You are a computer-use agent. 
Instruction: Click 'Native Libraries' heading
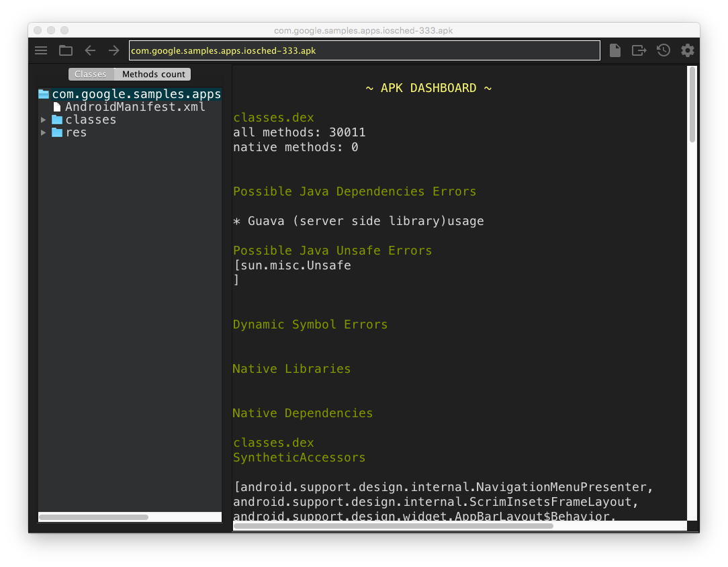(291, 369)
